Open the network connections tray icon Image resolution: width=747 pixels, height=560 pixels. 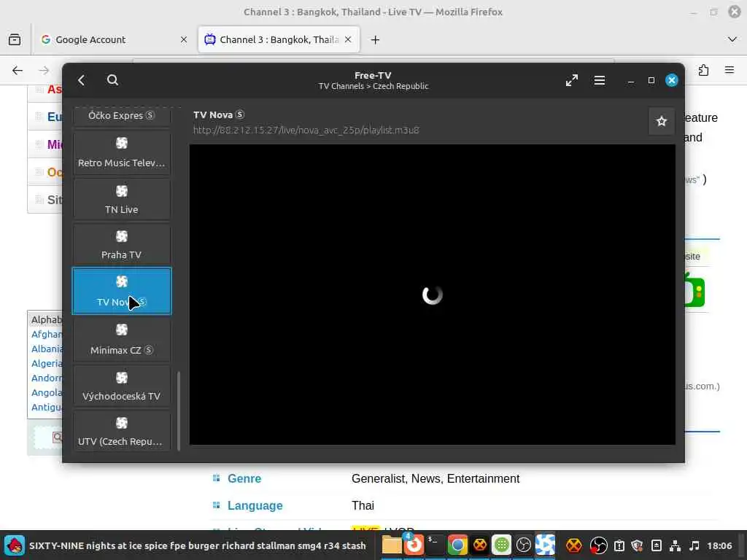pos(675,545)
